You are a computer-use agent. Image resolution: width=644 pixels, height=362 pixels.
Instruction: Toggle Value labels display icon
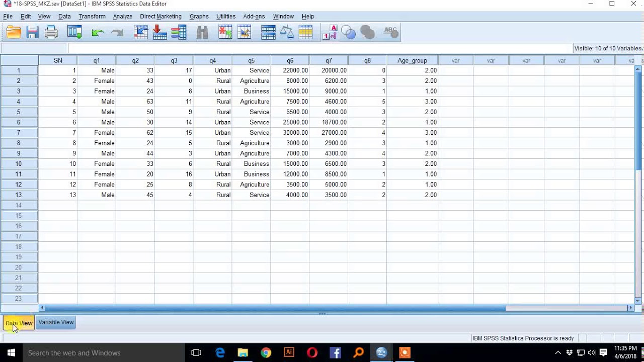pos(330,33)
